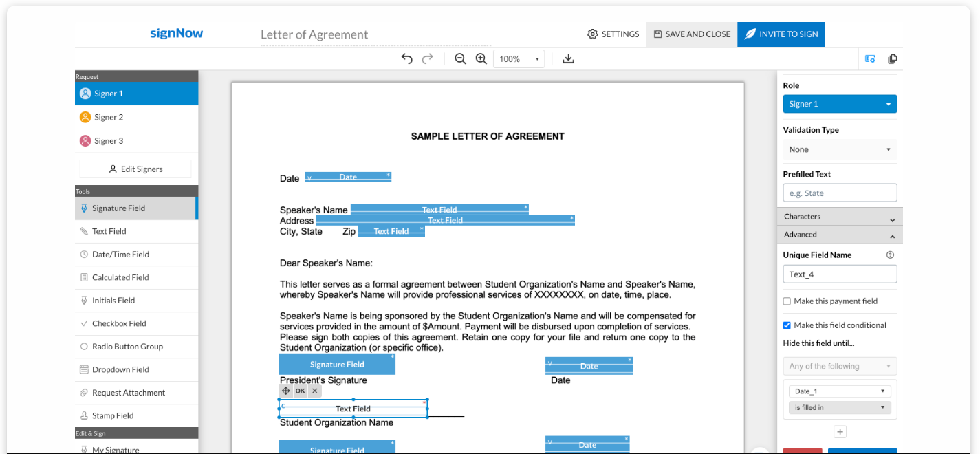Select the Date field beside President's Signature
The image size is (980, 454).
[589, 366]
